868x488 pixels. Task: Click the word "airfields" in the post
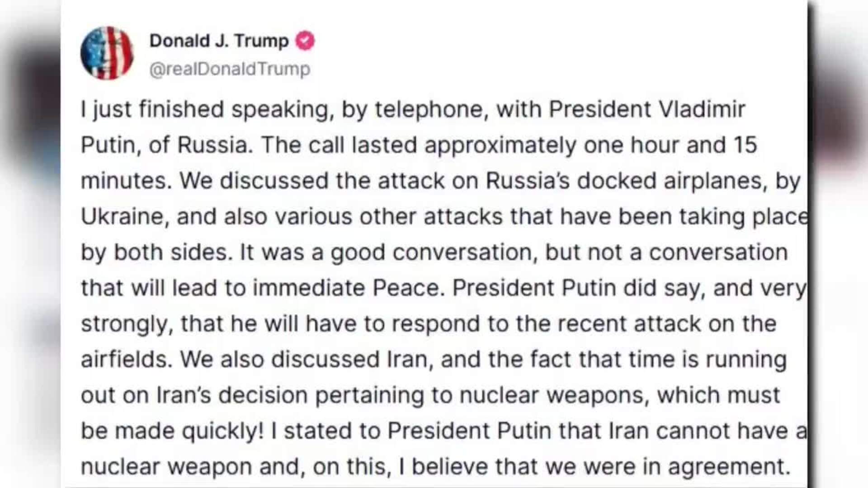point(124,360)
